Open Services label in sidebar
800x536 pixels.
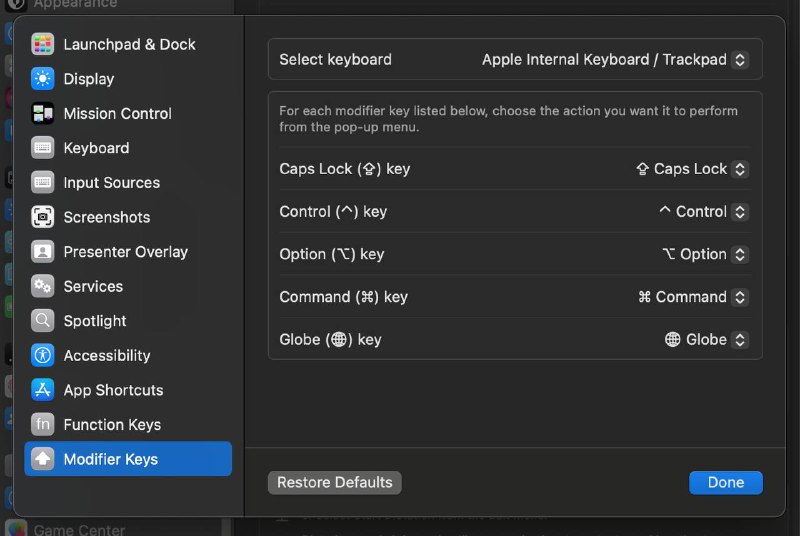93,286
